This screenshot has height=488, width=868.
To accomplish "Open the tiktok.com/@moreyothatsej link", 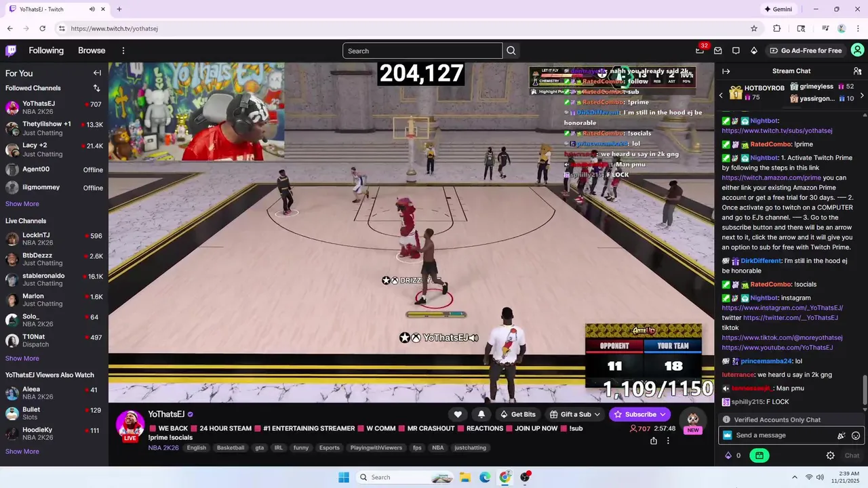I will 783,338.
